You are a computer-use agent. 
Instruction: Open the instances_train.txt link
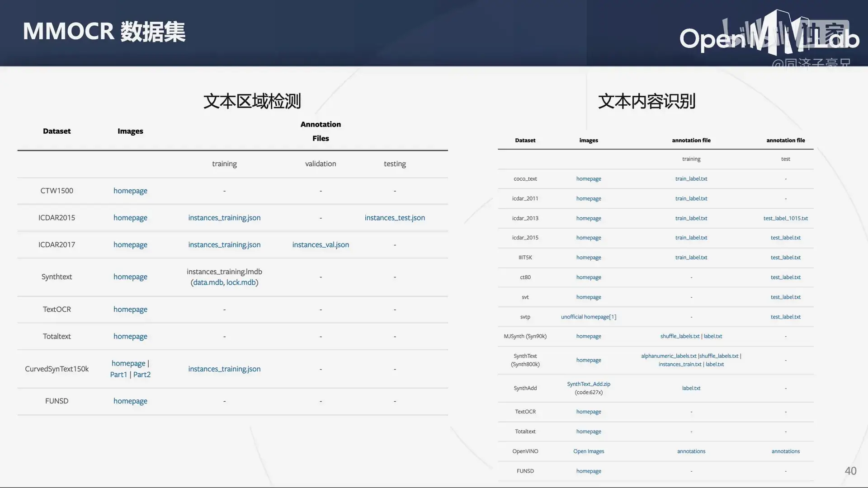(x=680, y=365)
